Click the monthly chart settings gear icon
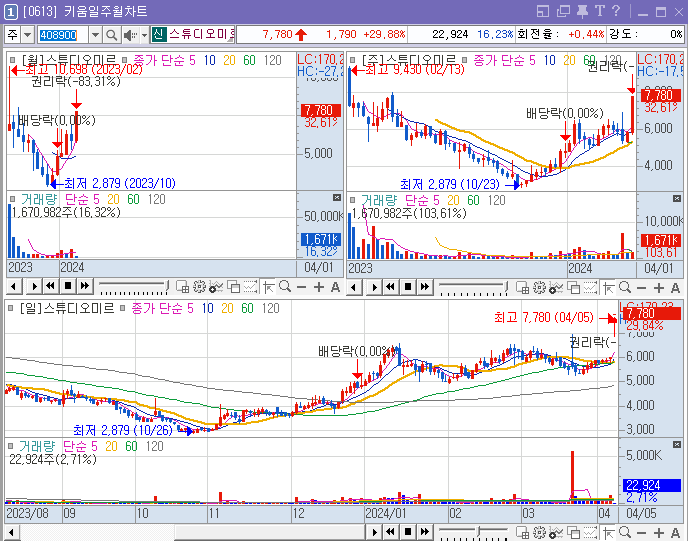The width and height of the screenshot is (688, 541). (x=200, y=287)
